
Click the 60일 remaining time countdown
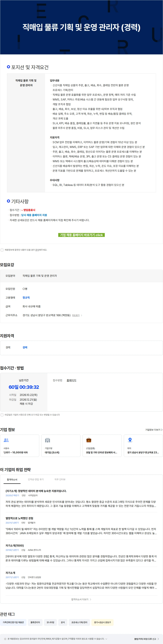point(24,387)
